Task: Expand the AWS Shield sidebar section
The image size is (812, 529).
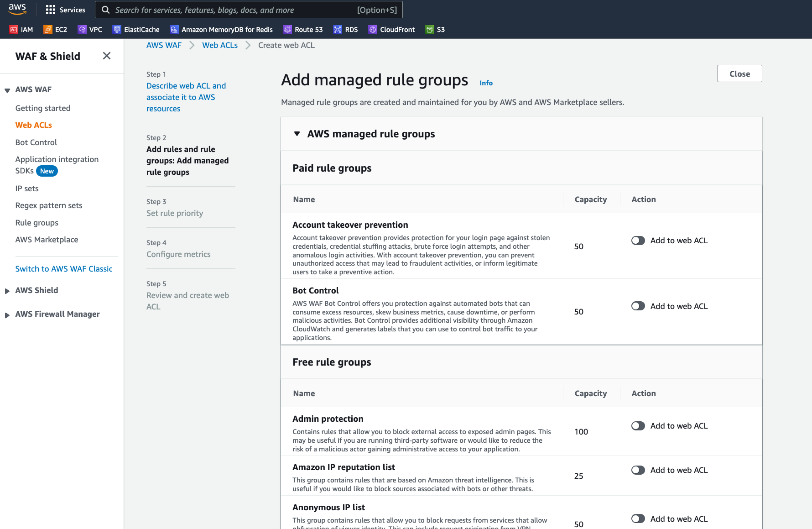Action: tap(7, 291)
